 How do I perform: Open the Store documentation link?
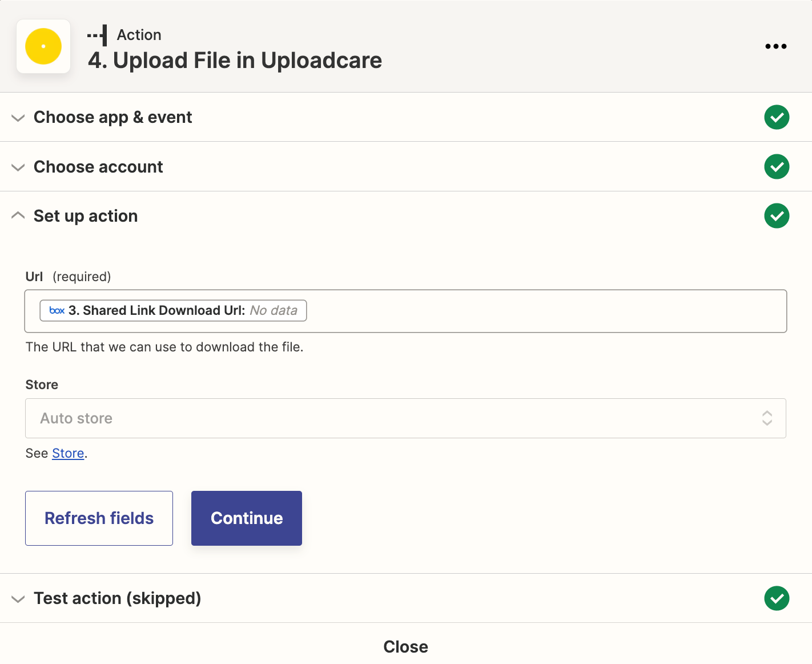click(x=68, y=453)
